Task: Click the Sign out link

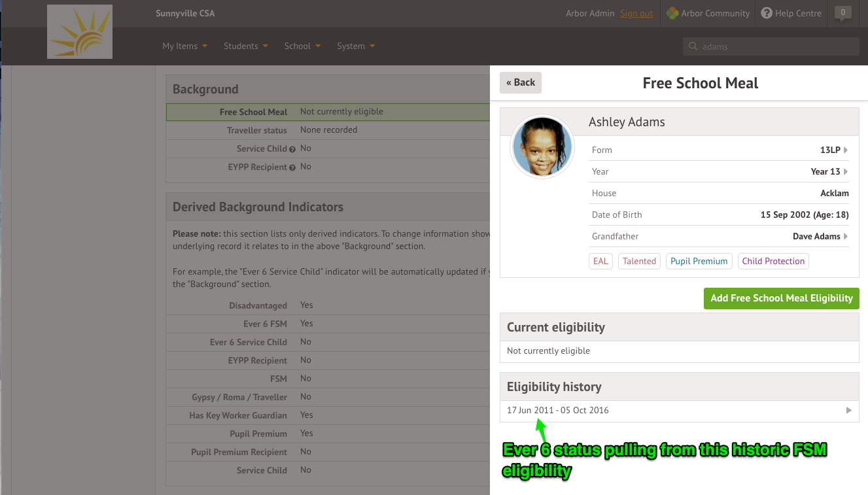Action: click(636, 13)
